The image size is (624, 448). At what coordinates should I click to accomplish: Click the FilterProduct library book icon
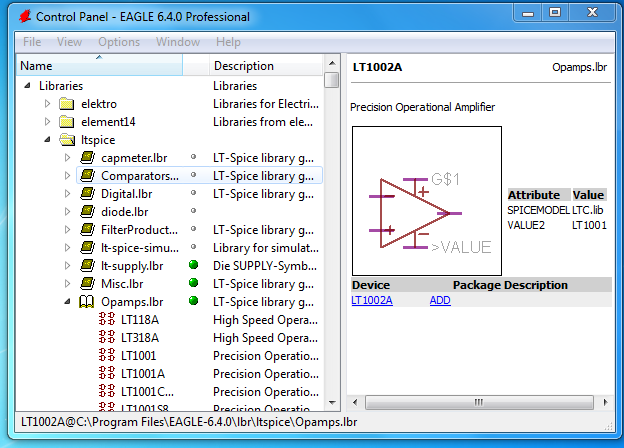tap(87, 230)
